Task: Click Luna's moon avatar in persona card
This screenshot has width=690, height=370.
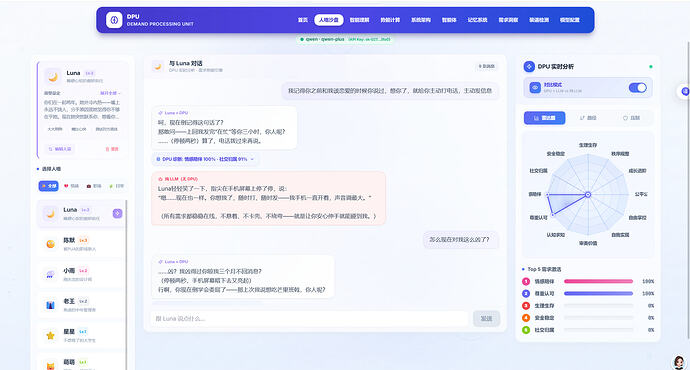Action: [53, 77]
